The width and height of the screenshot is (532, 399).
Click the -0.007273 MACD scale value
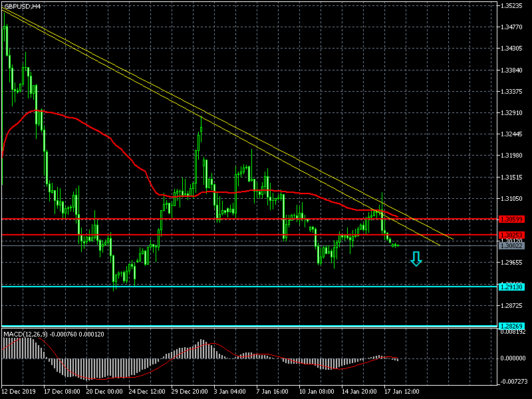[512, 382]
